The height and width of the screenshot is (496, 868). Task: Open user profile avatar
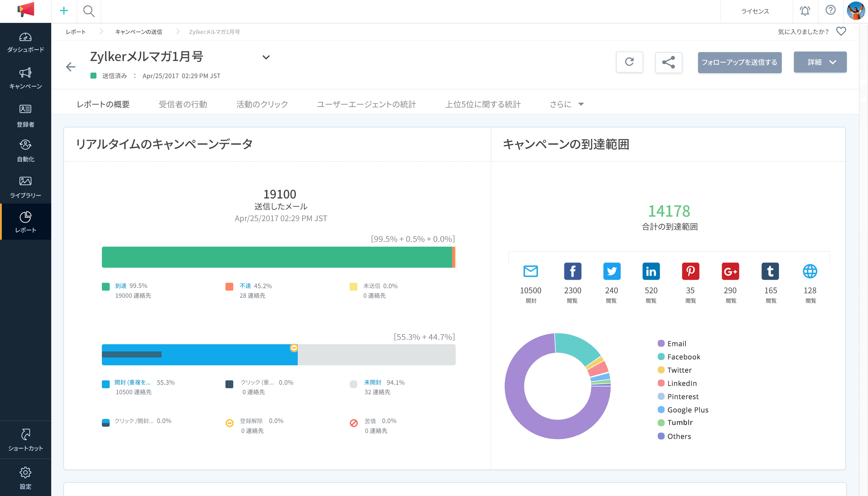point(856,11)
